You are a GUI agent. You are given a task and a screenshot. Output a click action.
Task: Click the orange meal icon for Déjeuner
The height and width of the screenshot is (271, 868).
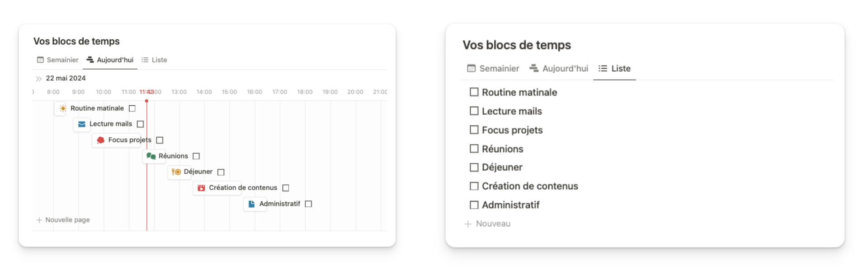tap(176, 172)
